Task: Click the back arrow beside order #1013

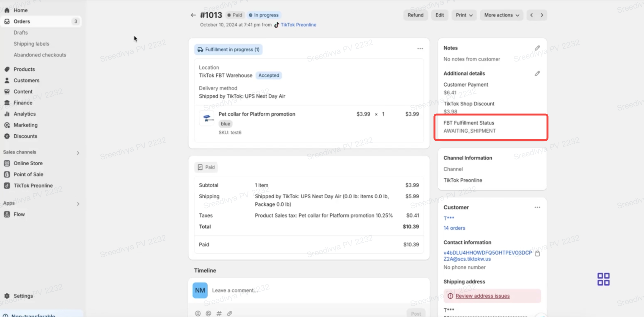Action: coord(193,15)
